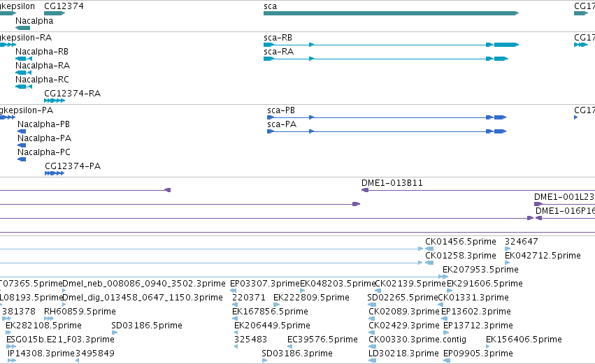Open the EP09905.3prime EST label
The height and width of the screenshot is (364, 595).
[x=478, y=354]
